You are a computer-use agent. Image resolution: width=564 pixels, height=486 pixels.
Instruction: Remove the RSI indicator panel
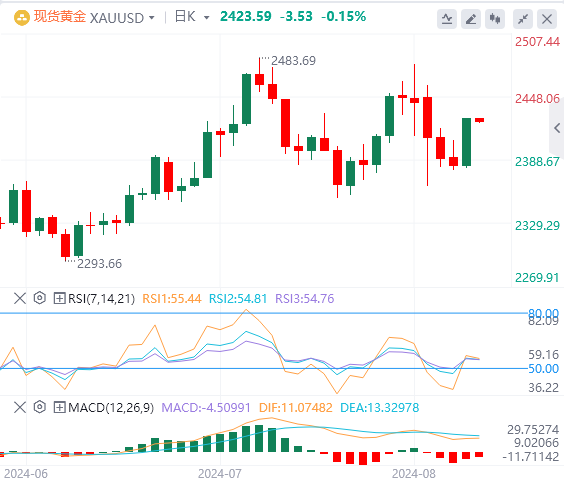(x=20, y=298)
